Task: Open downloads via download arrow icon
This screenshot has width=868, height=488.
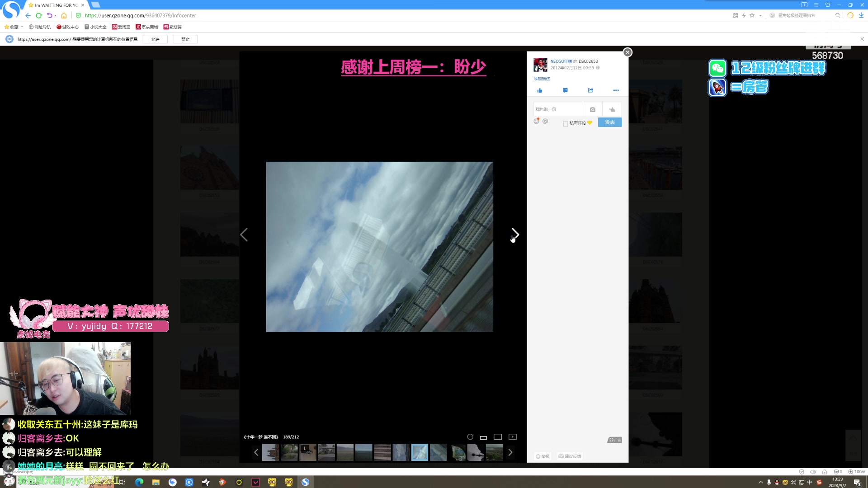Action: [x=861, y=15]
